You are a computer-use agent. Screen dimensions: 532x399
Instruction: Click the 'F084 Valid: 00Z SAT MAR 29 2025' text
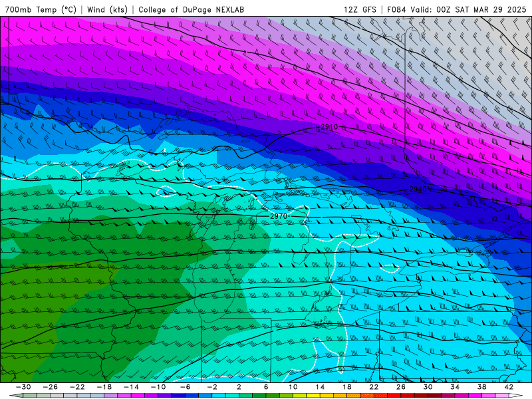[457, 9]
